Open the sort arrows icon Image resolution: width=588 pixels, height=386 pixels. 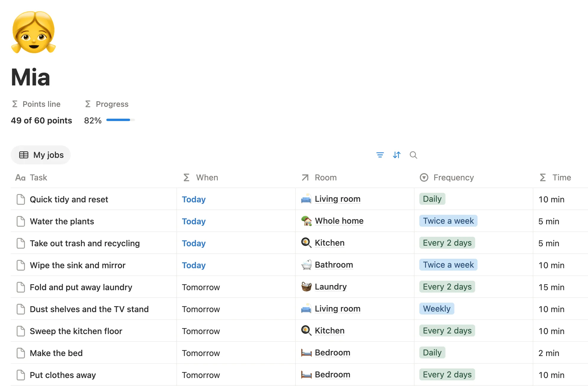pos(397,155)
